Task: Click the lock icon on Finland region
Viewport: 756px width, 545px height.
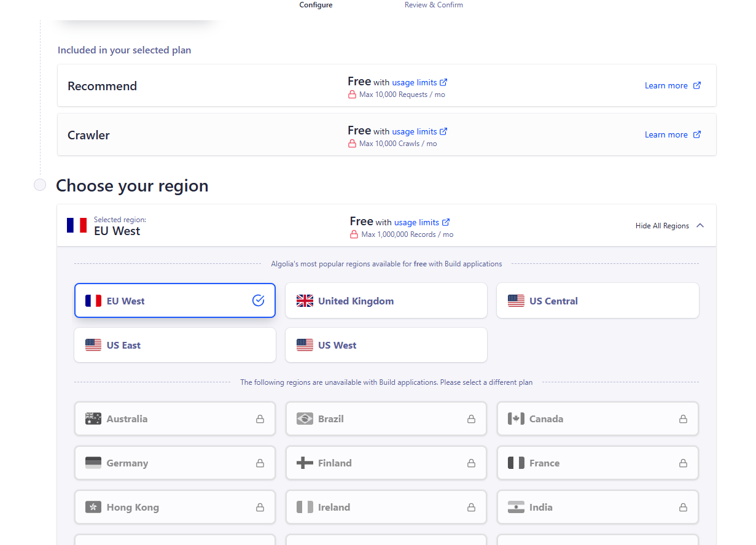Action: pos(471,463)
